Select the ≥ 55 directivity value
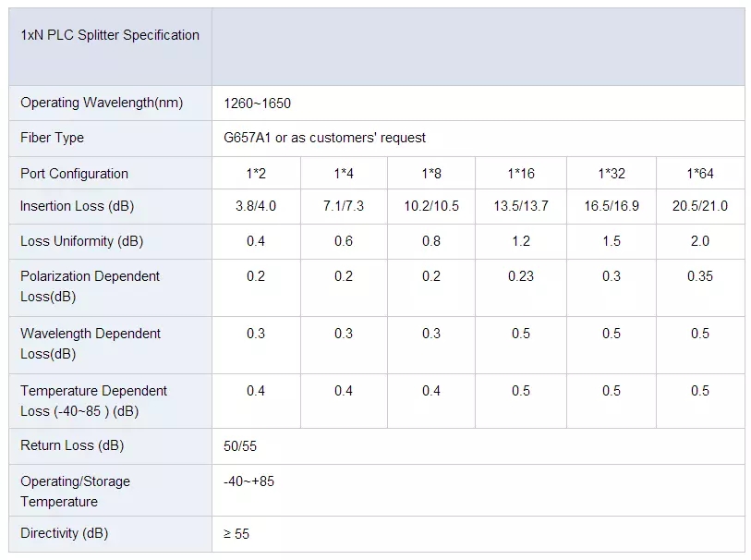Viewport: 751px width, 560px height. point(236,533)
